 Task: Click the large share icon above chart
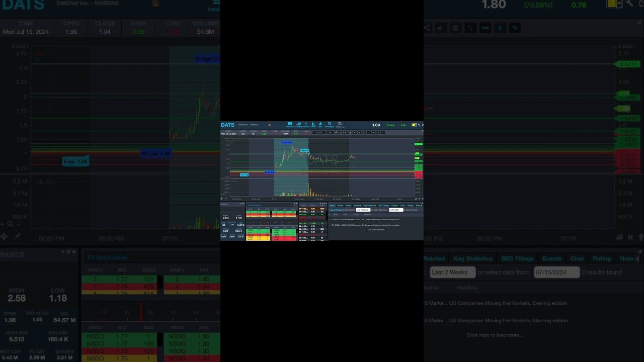(x=427, y=28)
